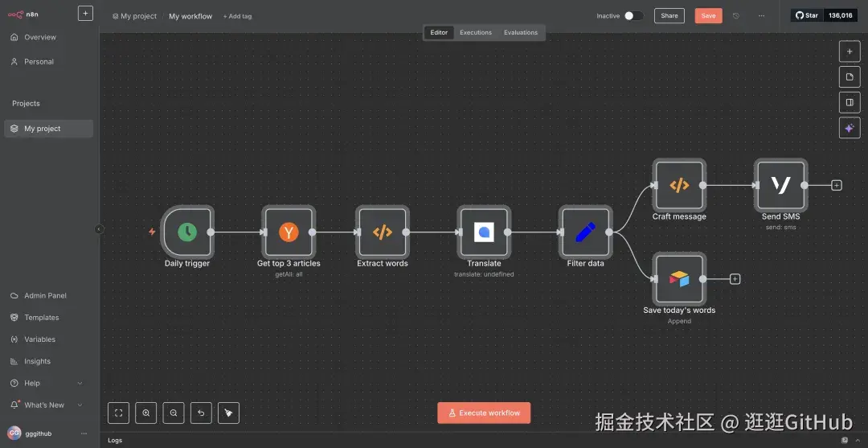This screenshot has height=448, width=868.
Task: Open Personal in the sidebar
Action: pyautogui.click(x=49, y=61)
